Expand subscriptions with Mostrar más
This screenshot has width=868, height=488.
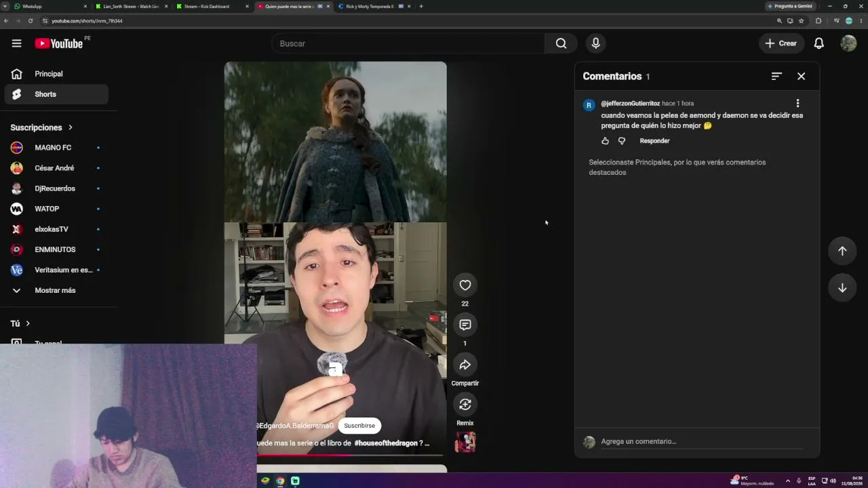pyautogui.click(x=56, y=290)
